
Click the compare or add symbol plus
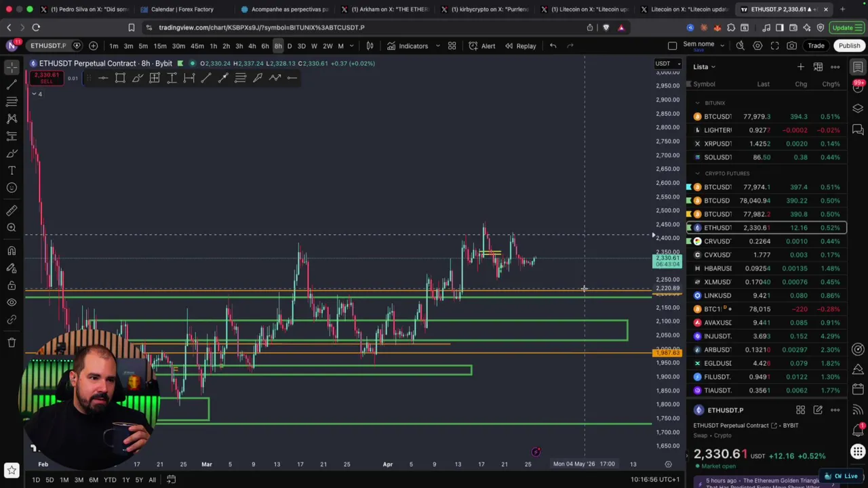point(93,45)
